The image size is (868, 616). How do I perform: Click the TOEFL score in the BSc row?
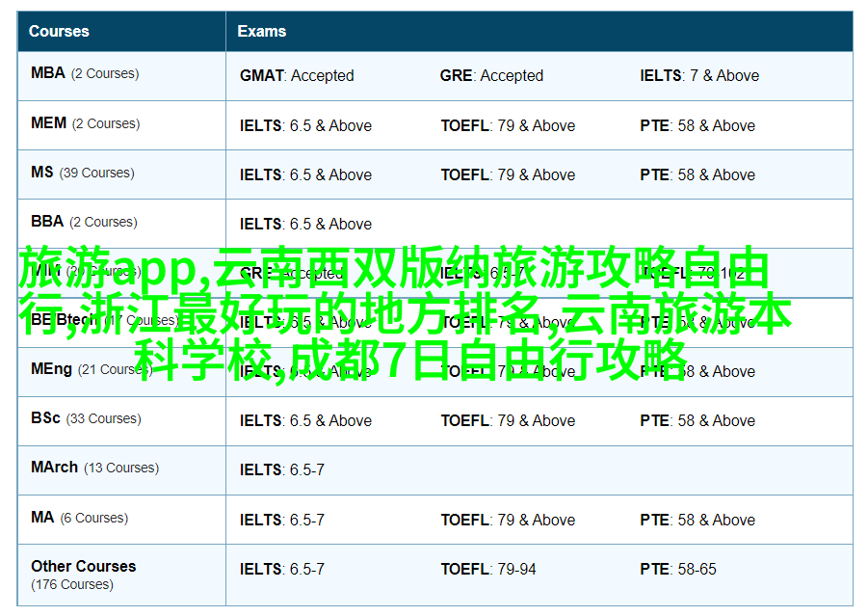pyautogui.click(x=508, y=421)
